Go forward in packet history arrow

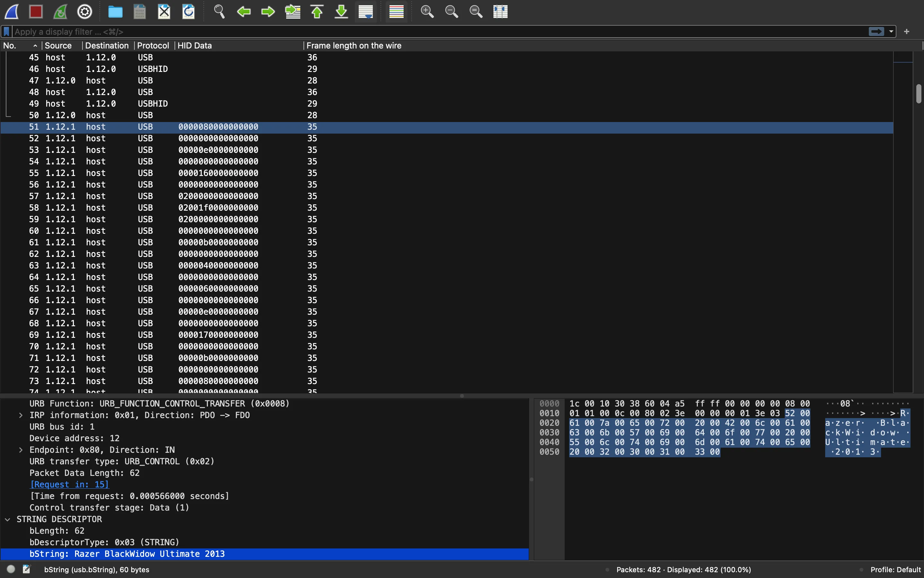268,12
